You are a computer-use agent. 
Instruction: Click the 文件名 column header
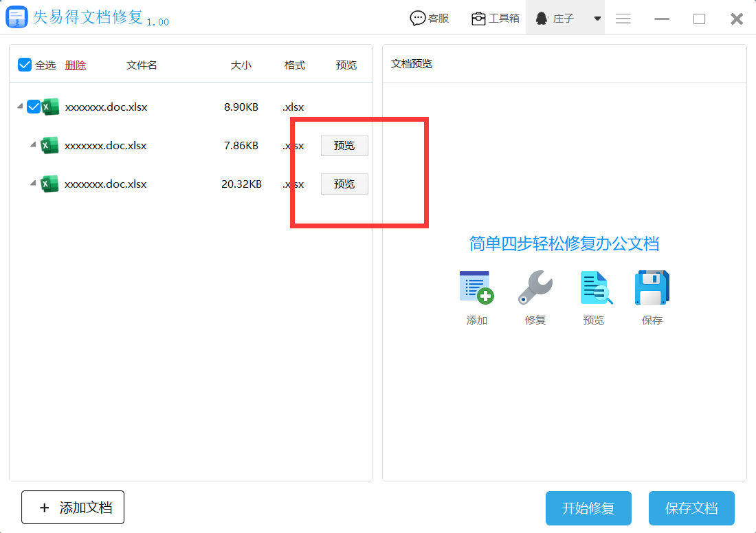(x=142, y=65)
